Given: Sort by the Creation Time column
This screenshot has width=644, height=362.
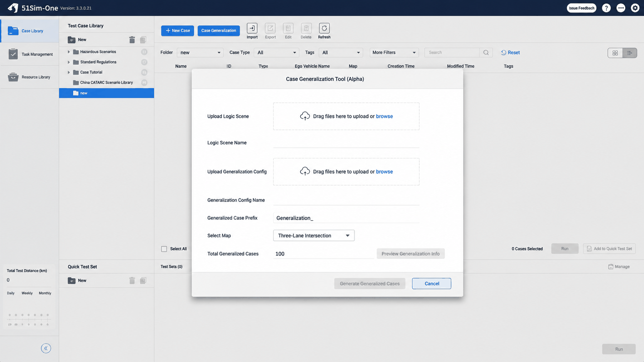Looking at the screenshot, I should 401,66.
